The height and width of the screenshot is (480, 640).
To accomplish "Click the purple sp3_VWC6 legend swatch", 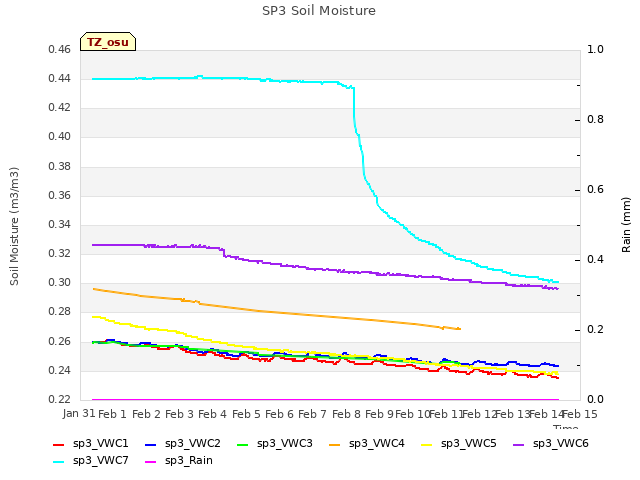I will tap(518, 445).
